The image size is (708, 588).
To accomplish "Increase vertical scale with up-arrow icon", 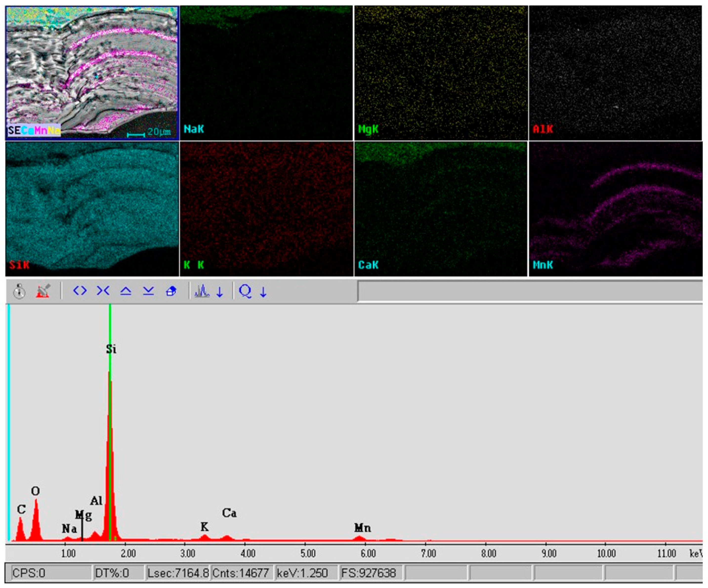I will click(126, 291).
